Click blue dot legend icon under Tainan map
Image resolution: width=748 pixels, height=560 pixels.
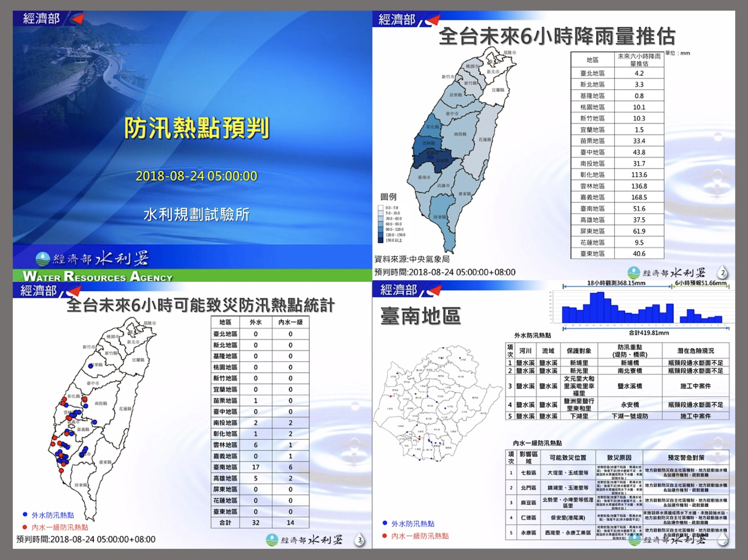coord(384,523)
